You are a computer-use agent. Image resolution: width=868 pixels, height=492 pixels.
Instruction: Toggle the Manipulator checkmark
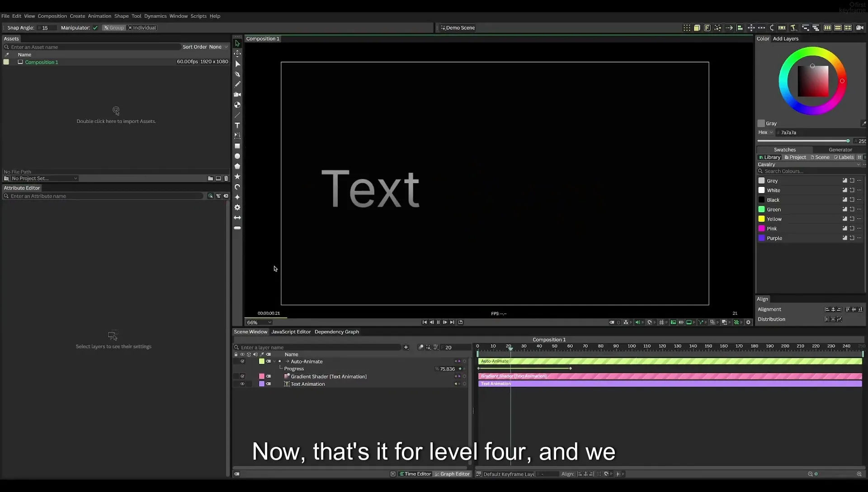click(95, 28)
